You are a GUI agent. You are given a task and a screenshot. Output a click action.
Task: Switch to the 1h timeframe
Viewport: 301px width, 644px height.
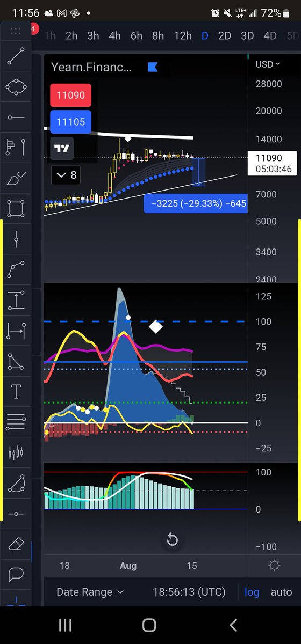pyautogui.click(x=51, y=36)
